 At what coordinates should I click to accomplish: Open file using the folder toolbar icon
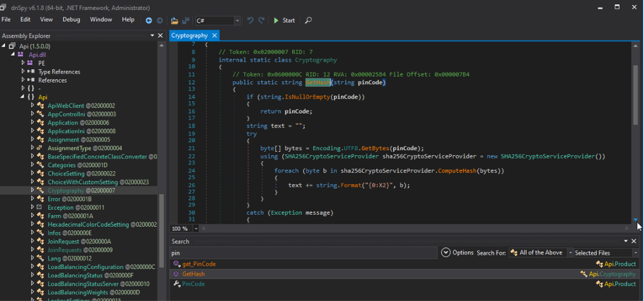(x=175, y=21)
